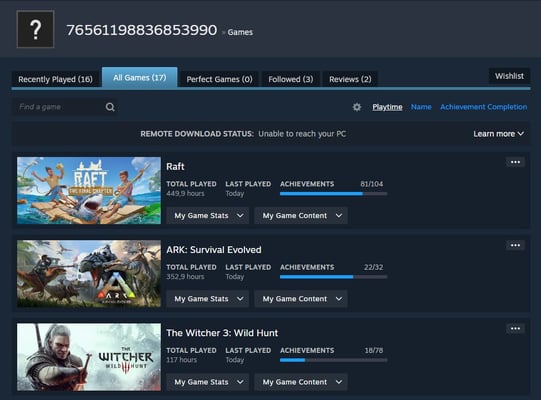Expand the Learn more section

pyautogui.click(x=498, y=134)
